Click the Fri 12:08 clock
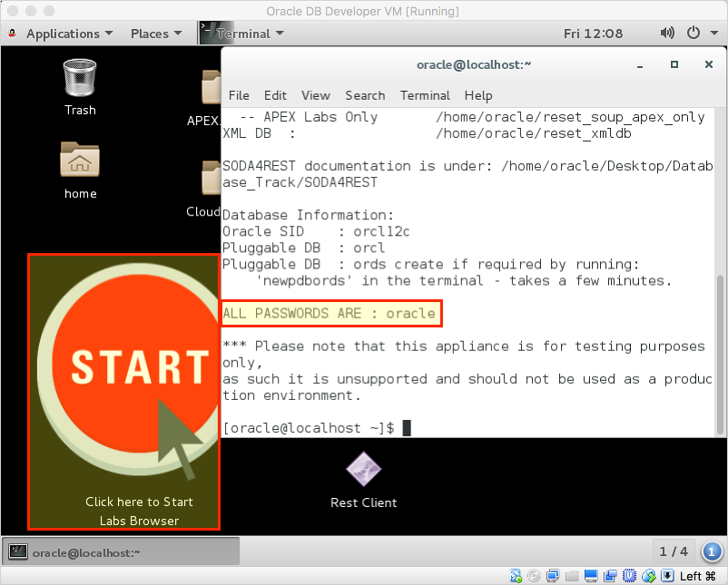 [x=593, y=34]
